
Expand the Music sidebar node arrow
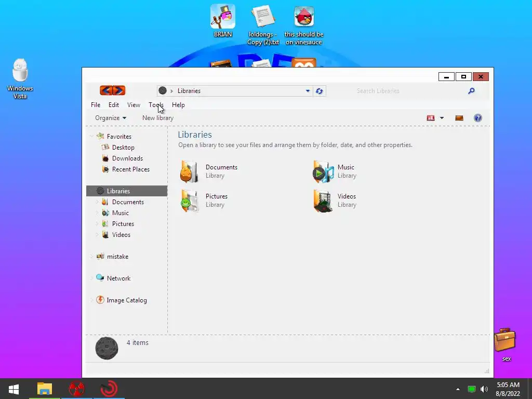(97, 212)
